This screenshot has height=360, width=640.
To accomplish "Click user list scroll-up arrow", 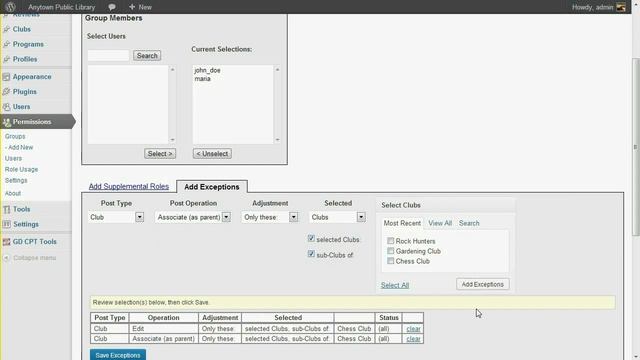I will 172,70.
